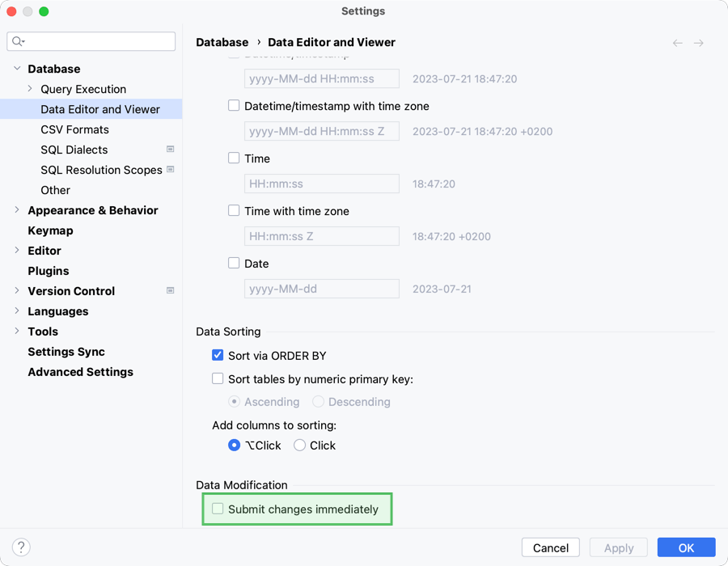
Task: Collapse the Database tree node
Action: tap(17, 69)
